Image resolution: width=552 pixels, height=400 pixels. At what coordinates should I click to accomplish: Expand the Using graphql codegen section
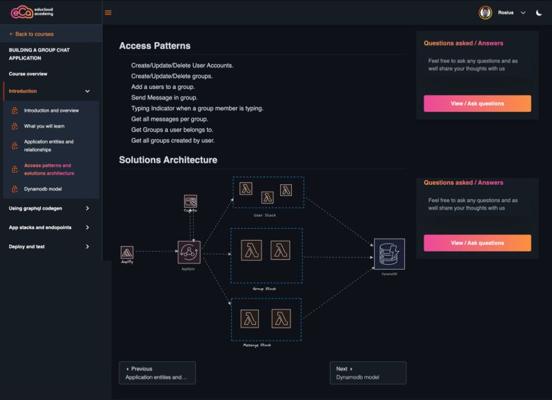87,208
